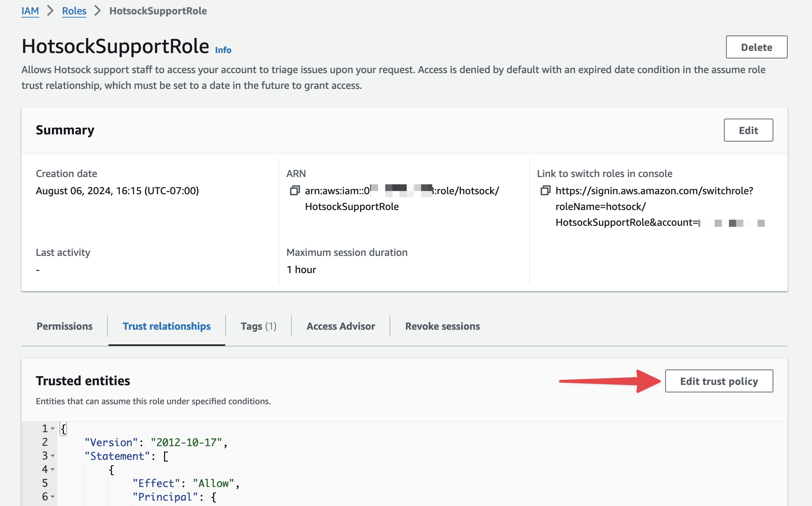
Task: Click the "Principal" key in policy JSON
Action: 165,497
